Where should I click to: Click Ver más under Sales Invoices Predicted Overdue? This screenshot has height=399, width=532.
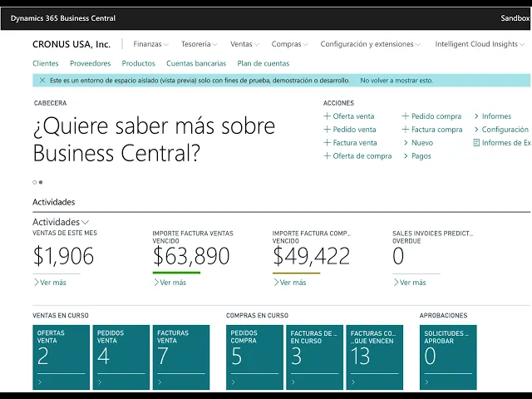point(410,283)
